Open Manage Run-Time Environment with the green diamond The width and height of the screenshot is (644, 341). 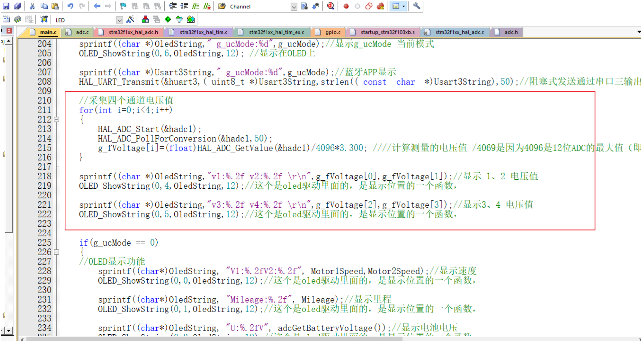[168, 19]
